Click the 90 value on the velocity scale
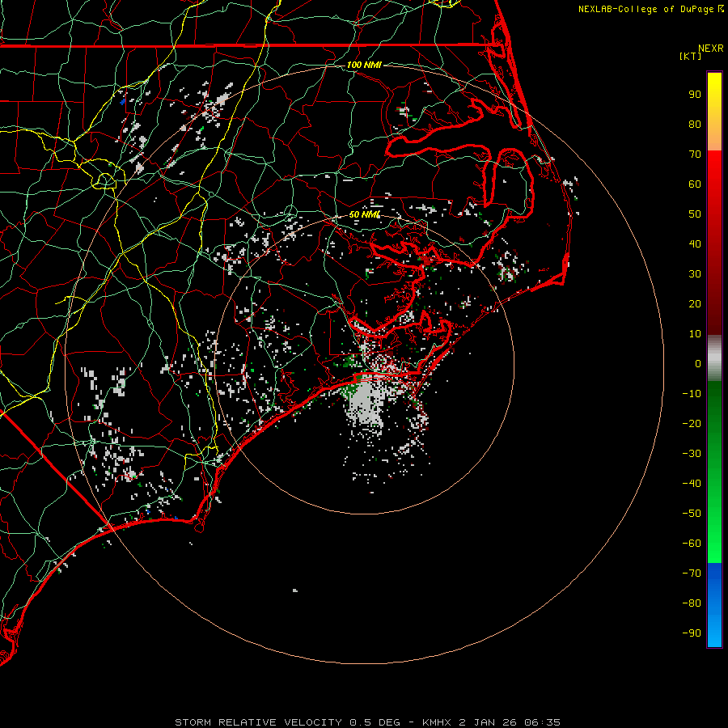 [x=695, y=95]
